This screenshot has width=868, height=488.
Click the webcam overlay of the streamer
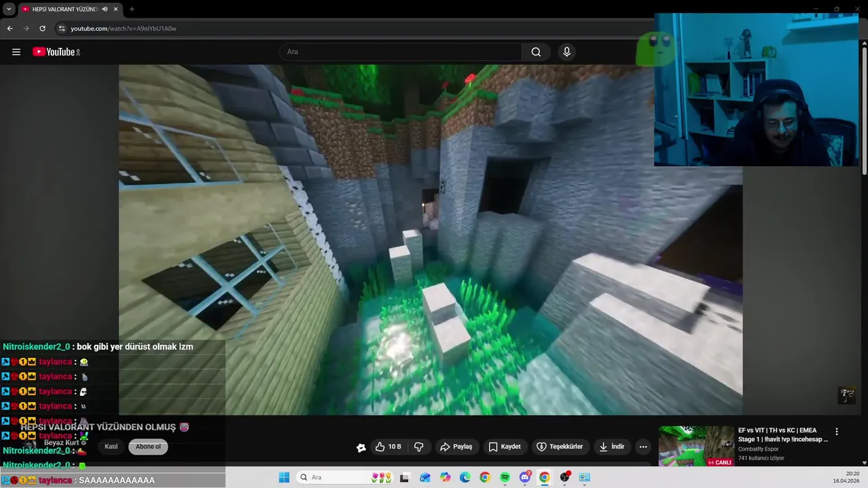pyautogui.click(x=756, y=89)
